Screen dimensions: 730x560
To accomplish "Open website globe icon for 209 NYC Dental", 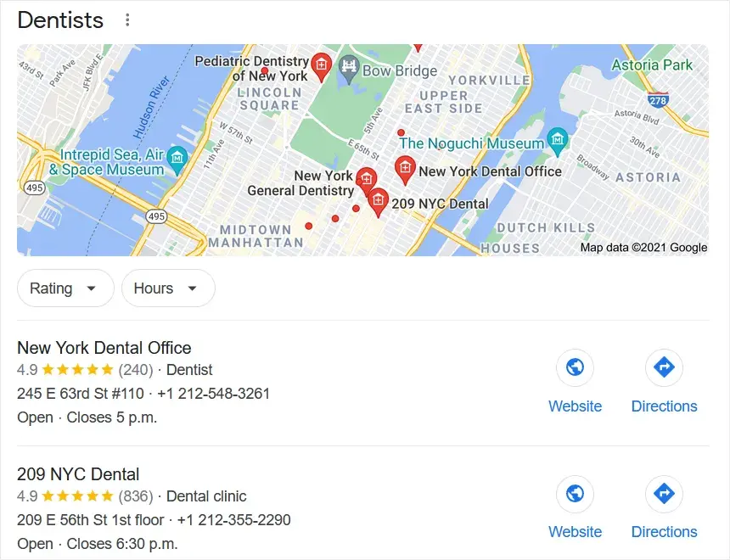I will click(x=575, y=494).
